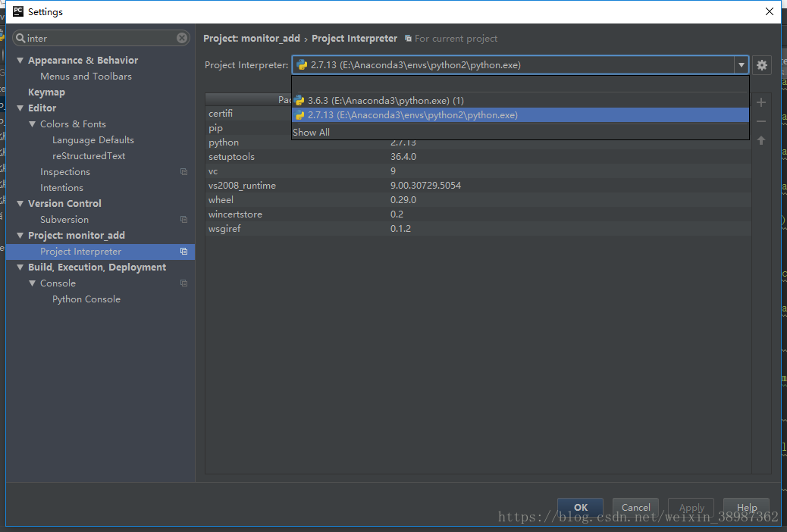Click version 9.00.30729.5054 cell

click(425, 186)
